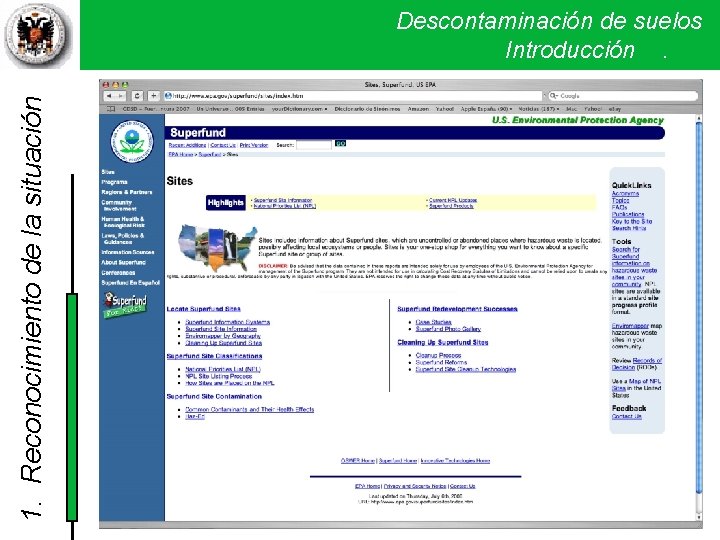Click EPA Home breadcrumb link
Image resolution: width=720 pixels, height=540 pixels.
(180, 155)
